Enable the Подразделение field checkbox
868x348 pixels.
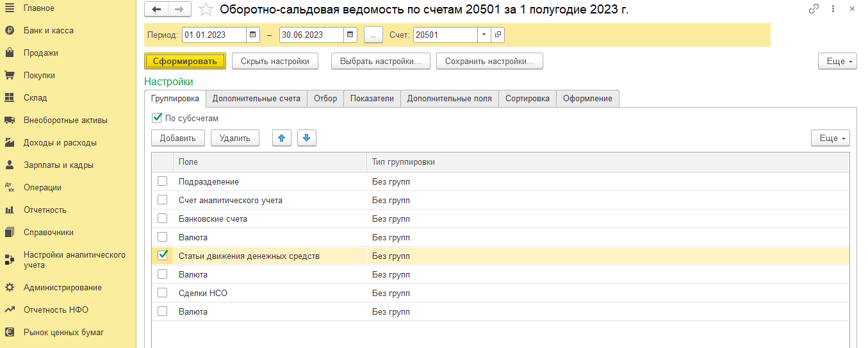click(x=163, y=181)
